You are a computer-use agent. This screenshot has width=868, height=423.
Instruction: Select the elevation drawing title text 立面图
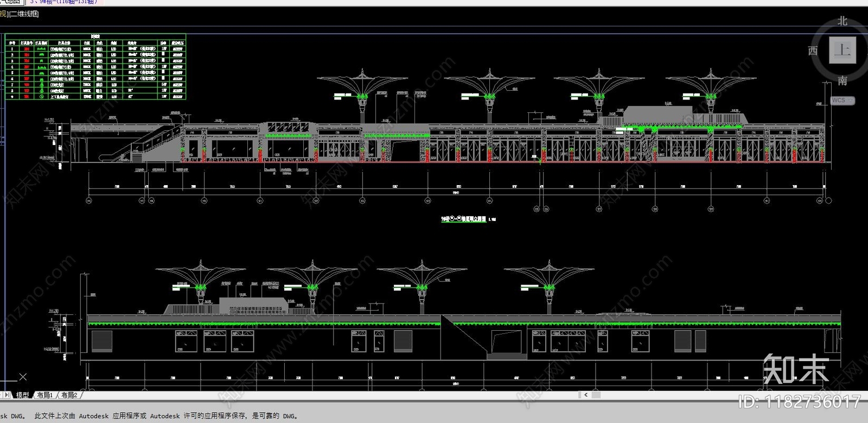(x=464, y=219)
